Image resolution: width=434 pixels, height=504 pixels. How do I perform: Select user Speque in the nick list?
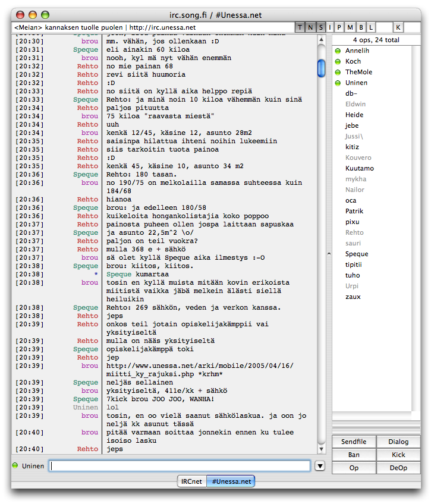[357, 254]
